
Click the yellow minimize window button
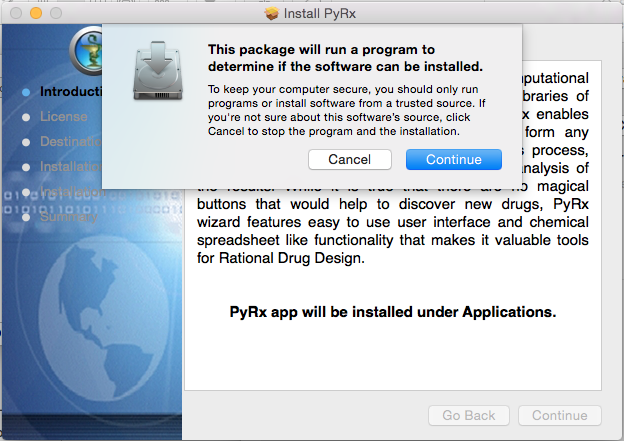coord(36,13)
